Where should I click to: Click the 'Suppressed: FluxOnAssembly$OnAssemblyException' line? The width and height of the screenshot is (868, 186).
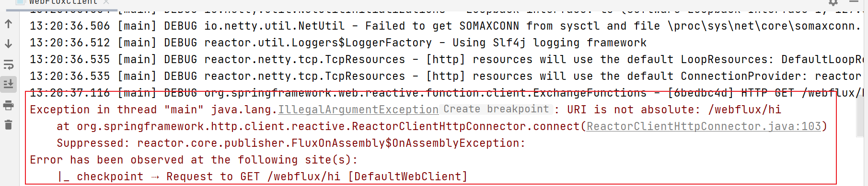[x=291, y=143]
